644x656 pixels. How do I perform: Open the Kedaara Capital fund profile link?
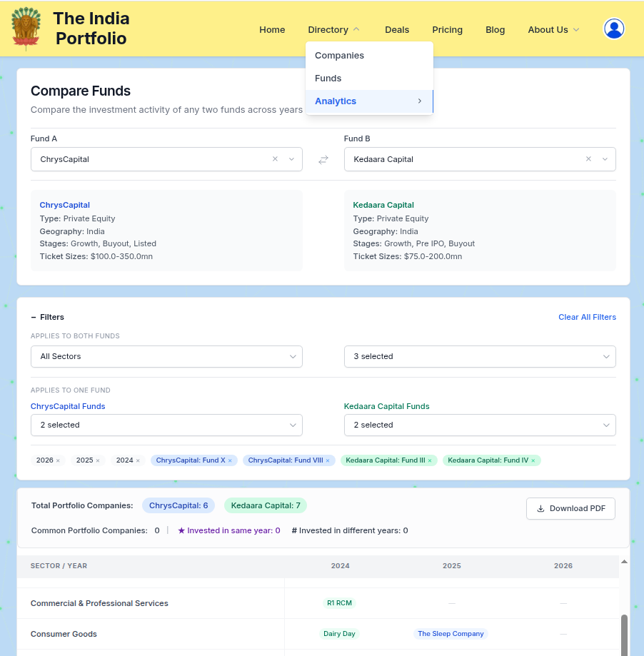point(383,205)
